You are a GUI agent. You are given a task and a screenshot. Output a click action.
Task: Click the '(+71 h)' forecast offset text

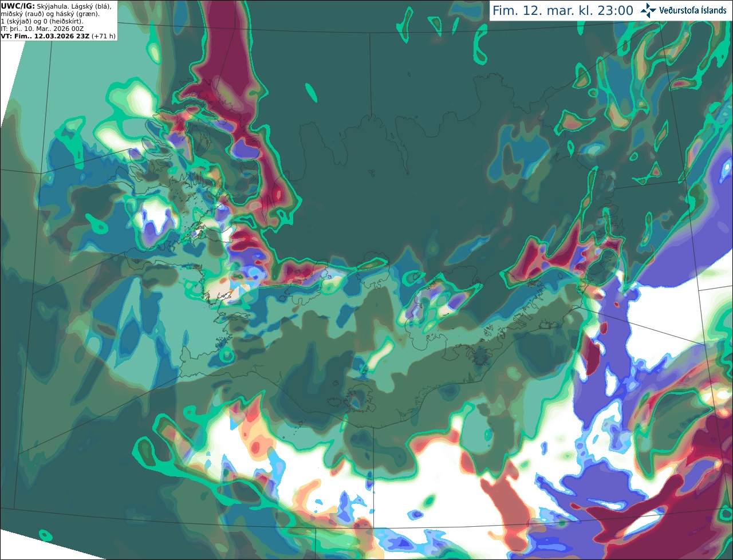tap(103, 36)
